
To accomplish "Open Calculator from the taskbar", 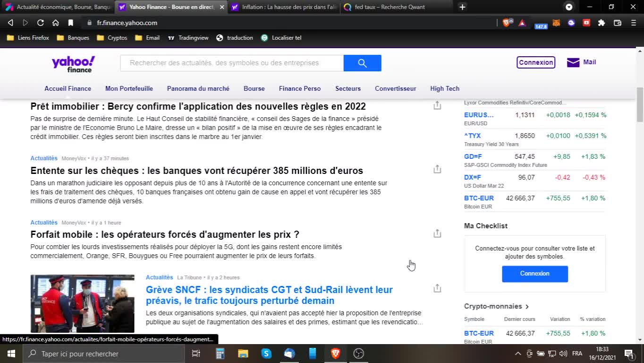I will point(220,354).
